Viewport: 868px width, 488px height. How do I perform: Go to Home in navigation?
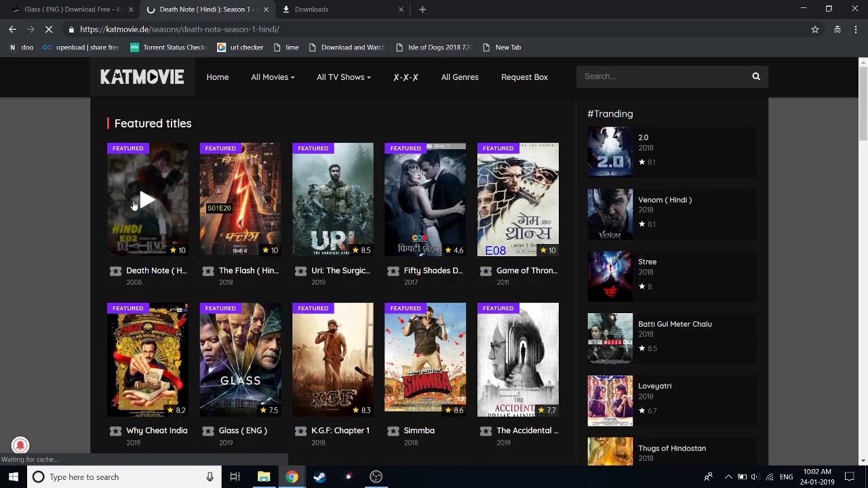[x=218, y=77]
